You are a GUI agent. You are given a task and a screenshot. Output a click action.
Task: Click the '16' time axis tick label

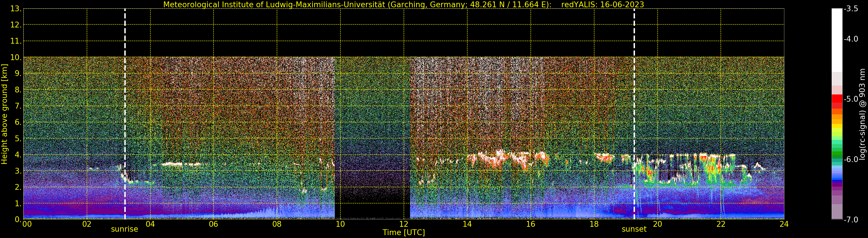[x=531, y=224]
